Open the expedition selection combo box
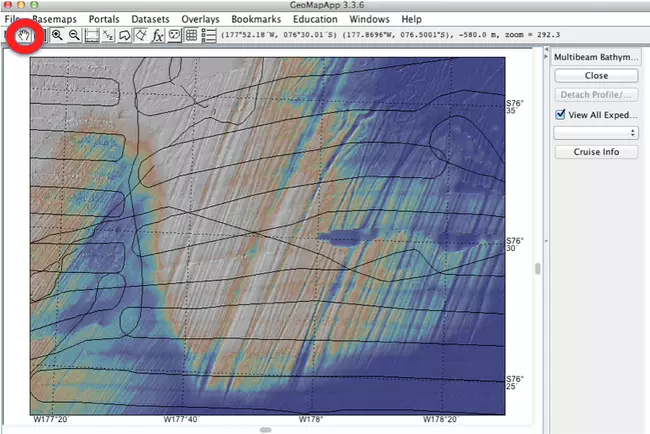 click(596, 132)
